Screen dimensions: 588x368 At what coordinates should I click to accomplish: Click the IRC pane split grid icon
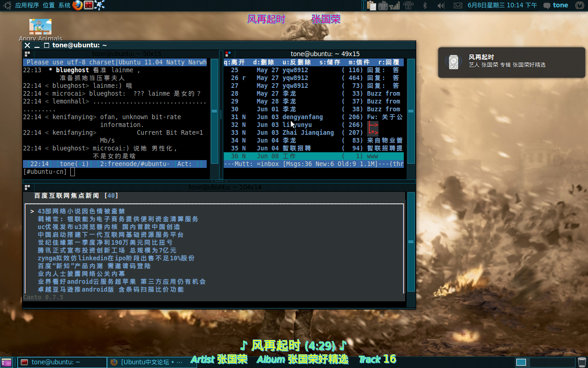(x=27, y=54)
